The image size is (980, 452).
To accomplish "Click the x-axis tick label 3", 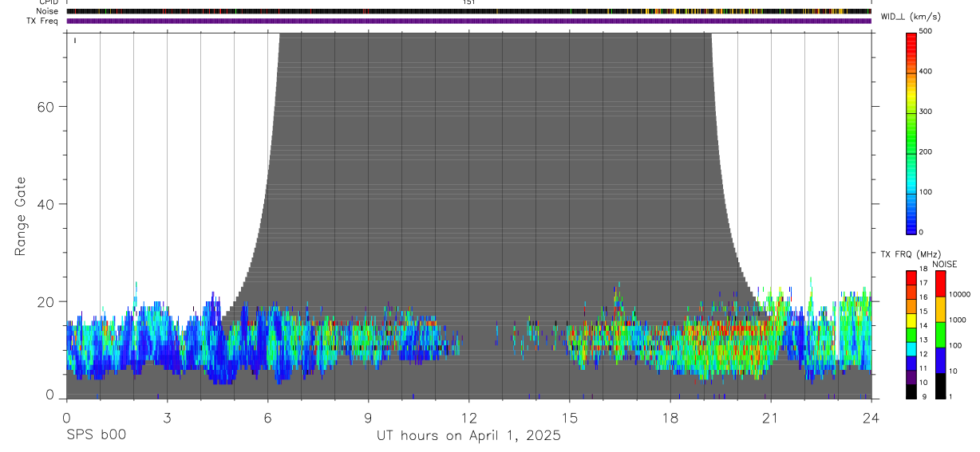I will [167, 417].
